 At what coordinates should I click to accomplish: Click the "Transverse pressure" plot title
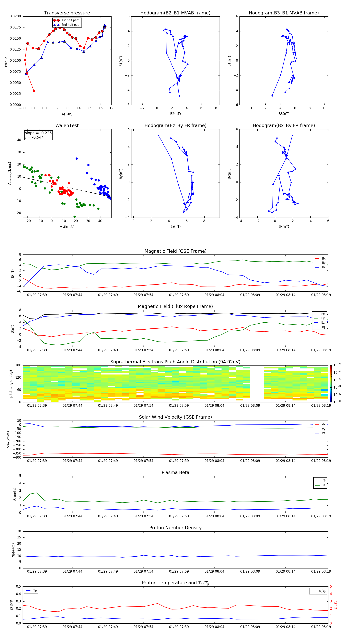67,13
